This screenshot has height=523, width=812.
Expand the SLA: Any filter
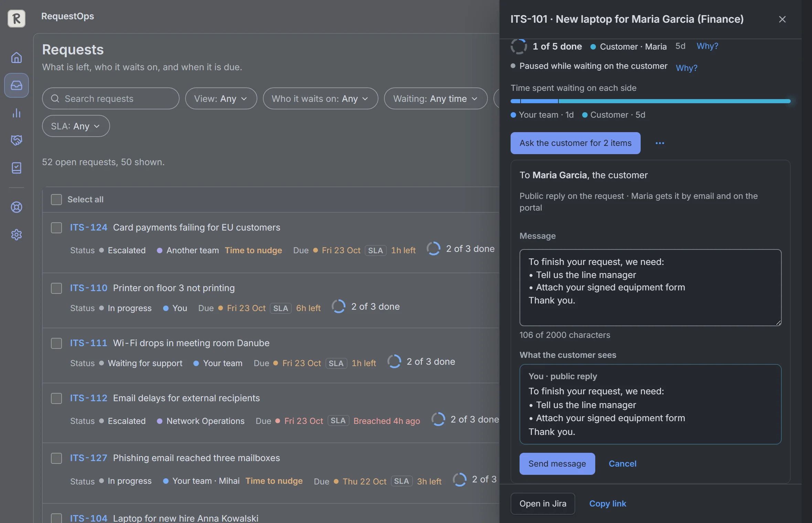pos(76,126)
